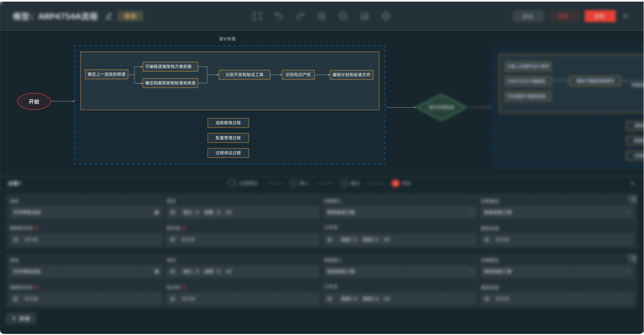This screenshot has width=644, height=335.
Task: Select the 过程保证过程 process box
Action: coord(228,153)
